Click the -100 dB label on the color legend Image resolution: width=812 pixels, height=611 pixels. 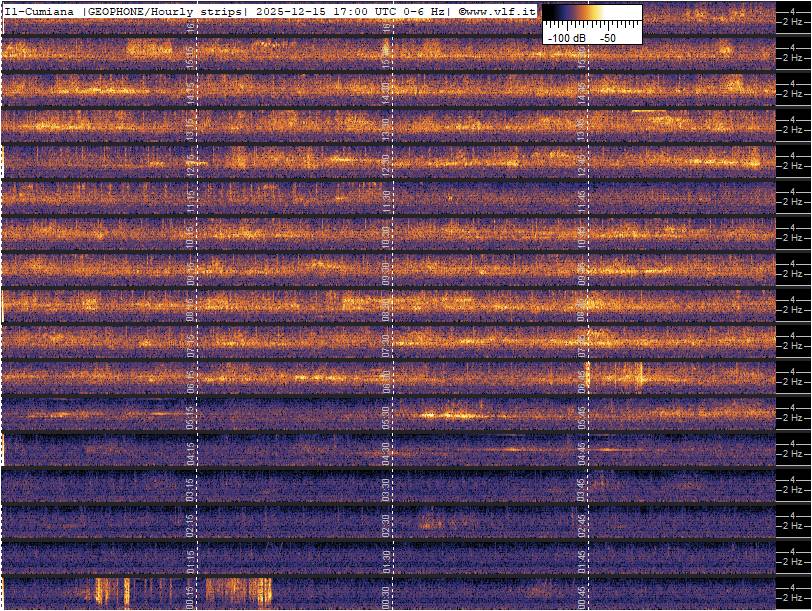coord(565,37)
